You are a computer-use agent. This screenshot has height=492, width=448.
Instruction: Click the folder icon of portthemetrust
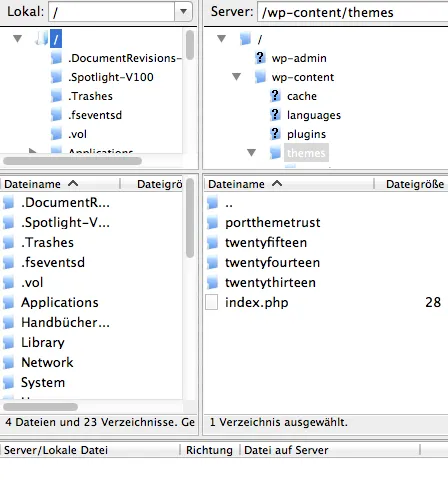point(212,222)
